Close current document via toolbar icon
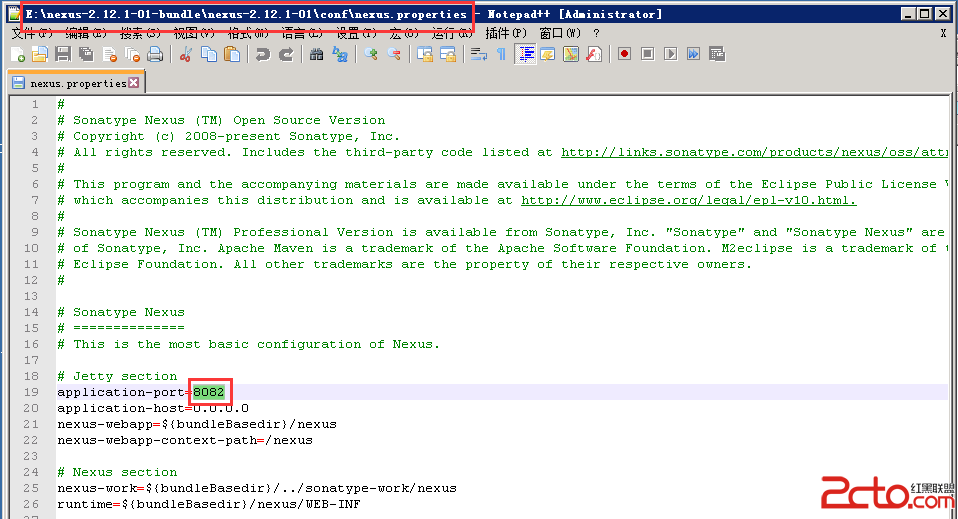This screenshot has height=519, width=958. [109, 55]
